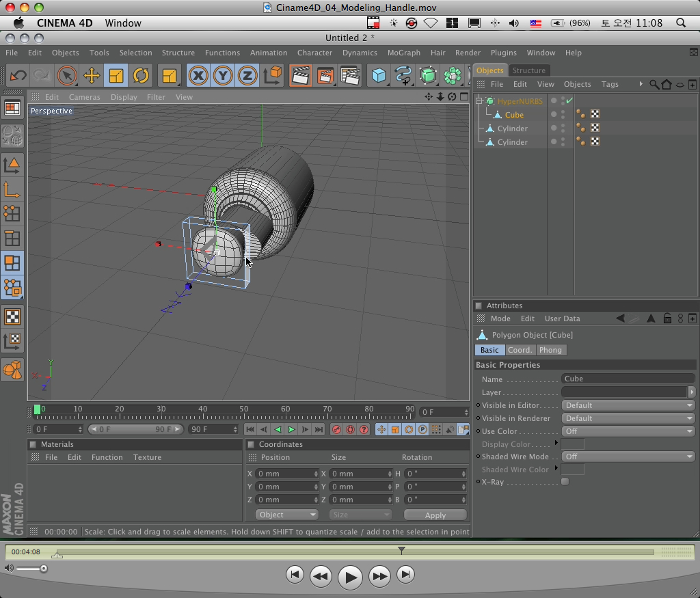700x598 pixels.
Task: Play the QuickTime movie
Action: (350, 577)
